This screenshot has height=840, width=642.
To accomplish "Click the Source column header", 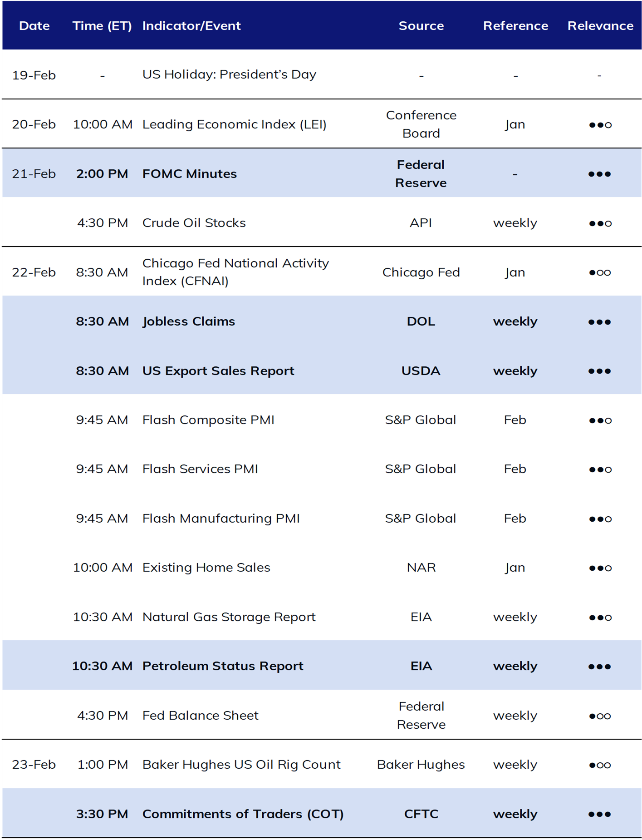I will point(421,26).
